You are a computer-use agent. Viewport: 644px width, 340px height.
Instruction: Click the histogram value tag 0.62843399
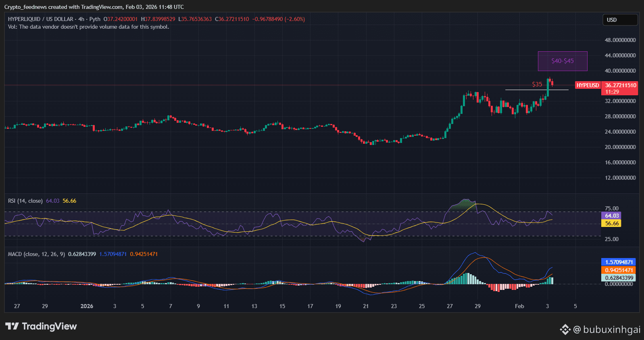point(618,278)
